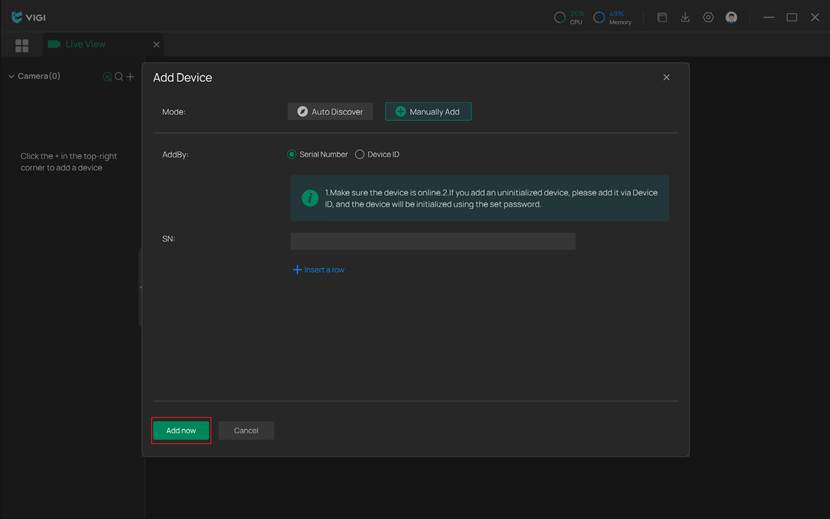
Task: Click the green refresh icon beside Camera(0)
Action: 107,77
